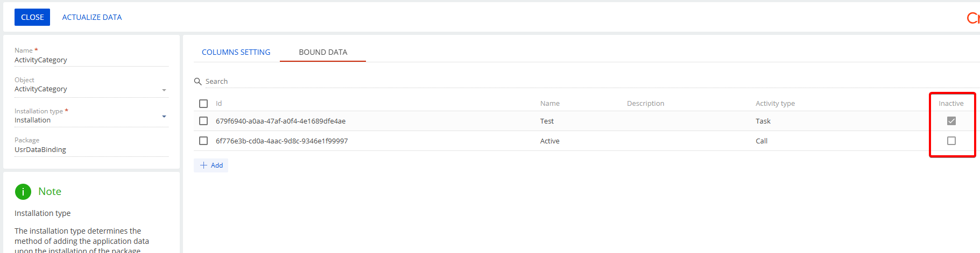The height and width of the screenshot is (253, 980).
Task: Uncheck Inactive for the Test row
Action: (951, 121)
